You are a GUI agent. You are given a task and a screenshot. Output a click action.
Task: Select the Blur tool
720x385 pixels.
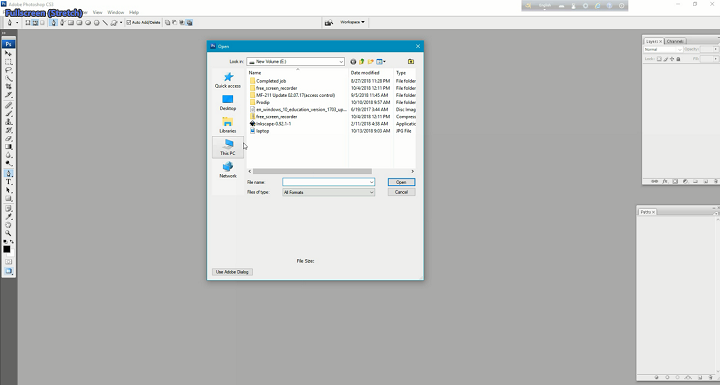point(8,155)
